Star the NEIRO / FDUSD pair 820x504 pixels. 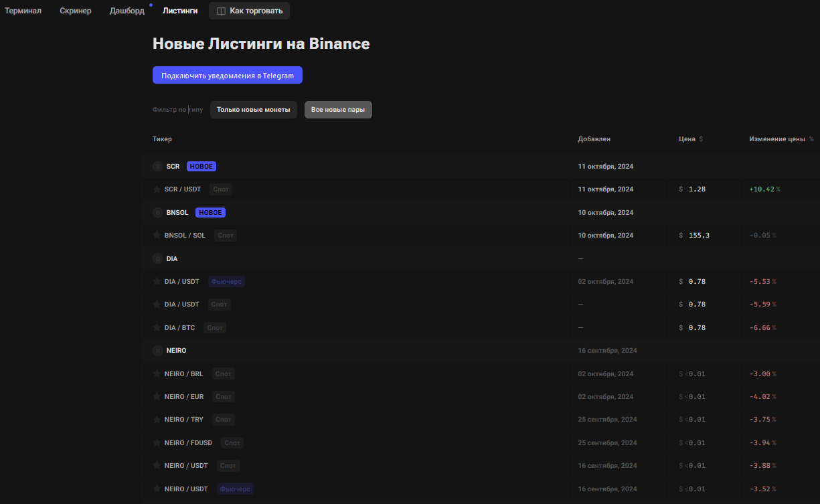(x=157, y=443)
